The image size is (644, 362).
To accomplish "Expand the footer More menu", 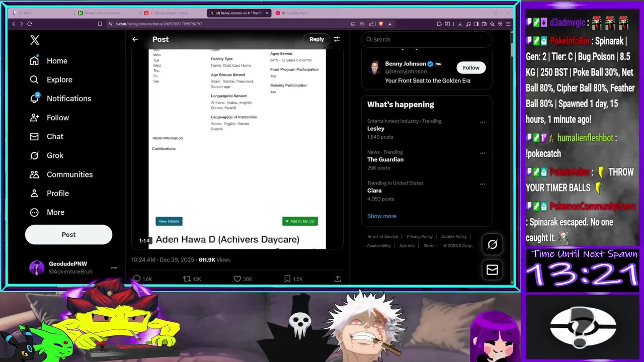I will pyautogui.click(x=430, y=246).
